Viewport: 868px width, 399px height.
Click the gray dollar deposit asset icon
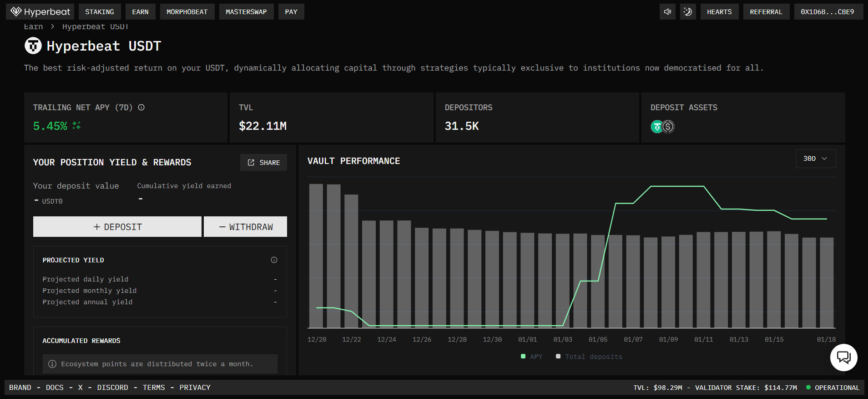pos(668,127)
